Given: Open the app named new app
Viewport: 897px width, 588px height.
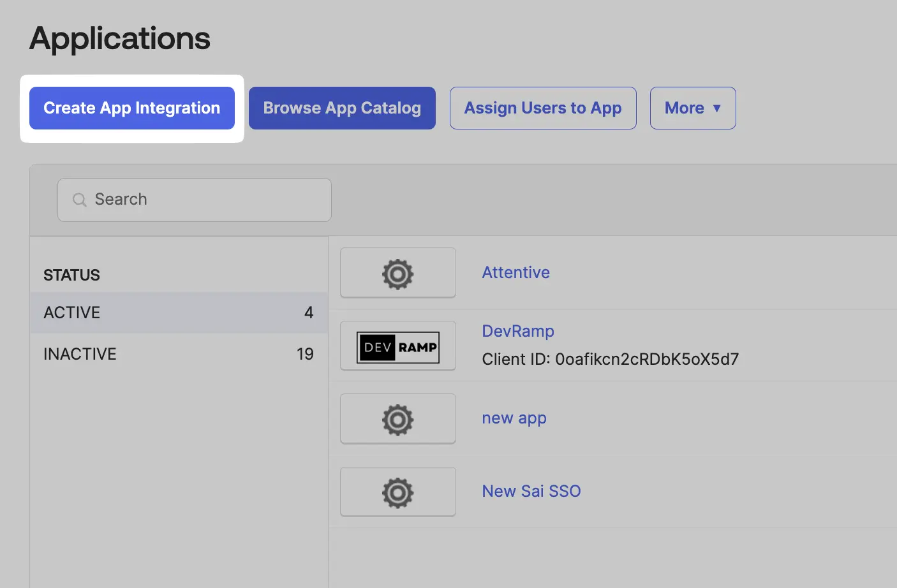Looking at the screenshot, I should (514, 418).
